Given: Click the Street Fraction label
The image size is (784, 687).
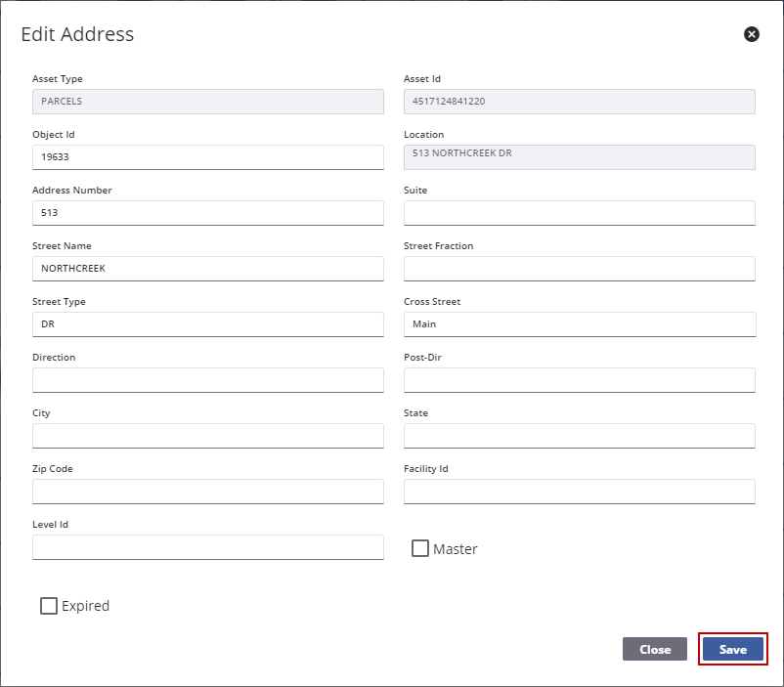Looking at the screenshot, I should 439,246.
